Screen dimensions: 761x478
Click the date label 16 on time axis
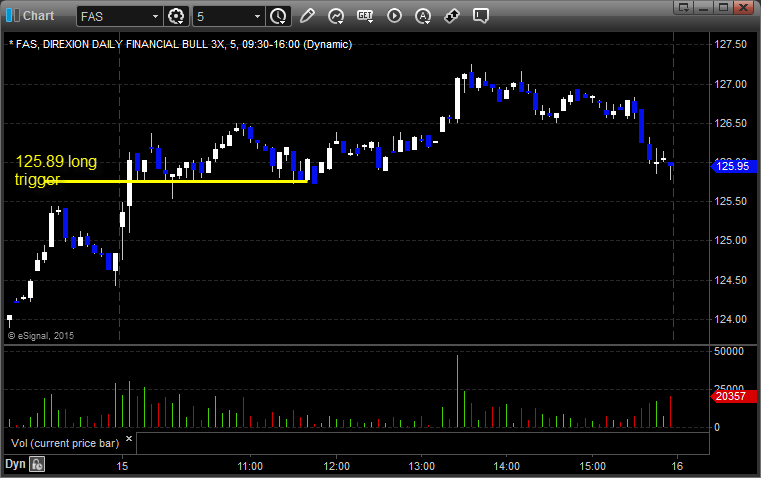click(x=677, y=466)
